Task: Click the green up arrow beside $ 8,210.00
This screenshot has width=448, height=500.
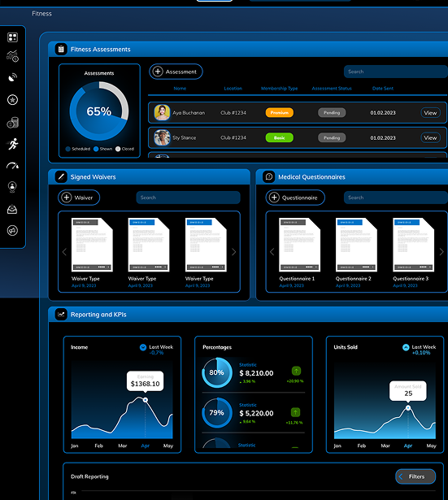Action: click(x=296, y=371)
